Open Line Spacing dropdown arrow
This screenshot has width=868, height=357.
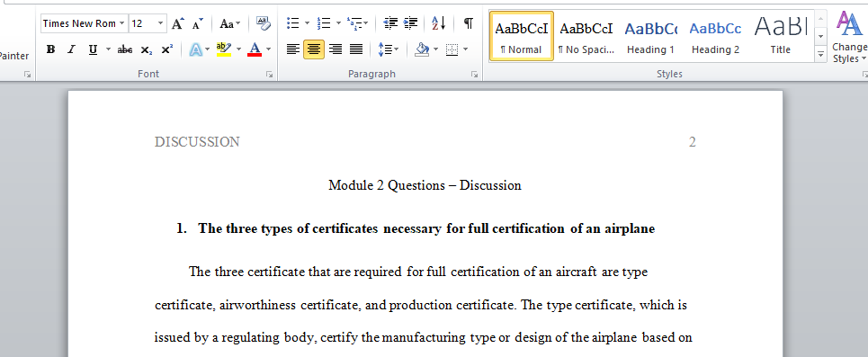pyautogui.click(x=397, y=49)
